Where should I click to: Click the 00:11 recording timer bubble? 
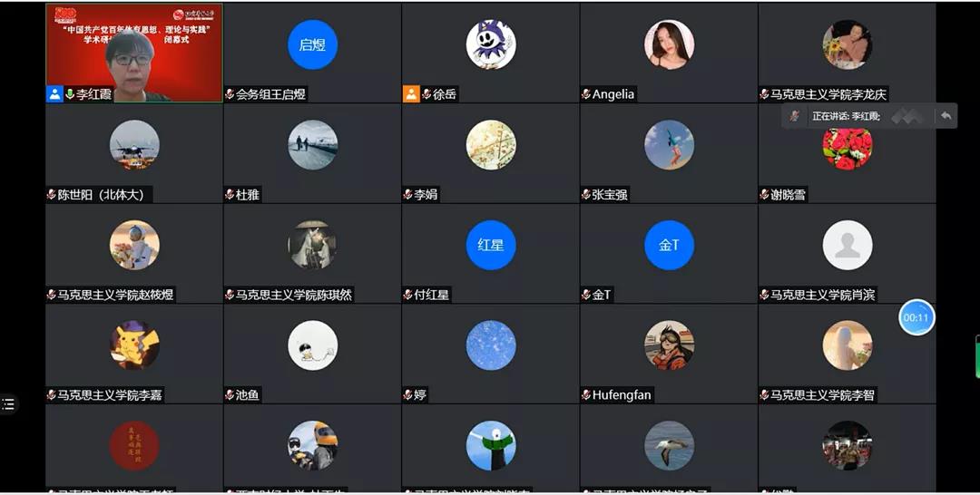click(916, 317)
